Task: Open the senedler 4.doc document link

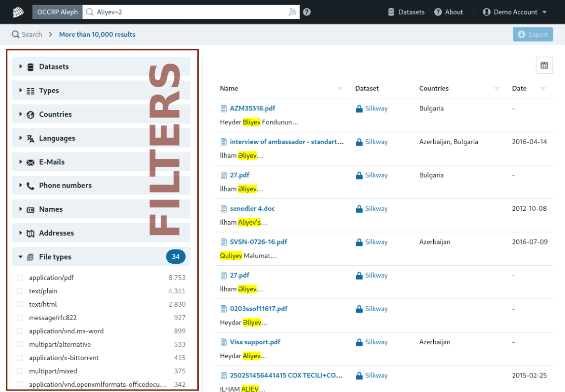Action: 252,208
